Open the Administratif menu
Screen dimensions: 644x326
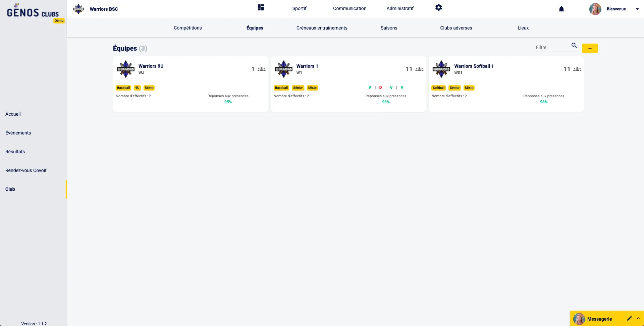click(400, 8)
